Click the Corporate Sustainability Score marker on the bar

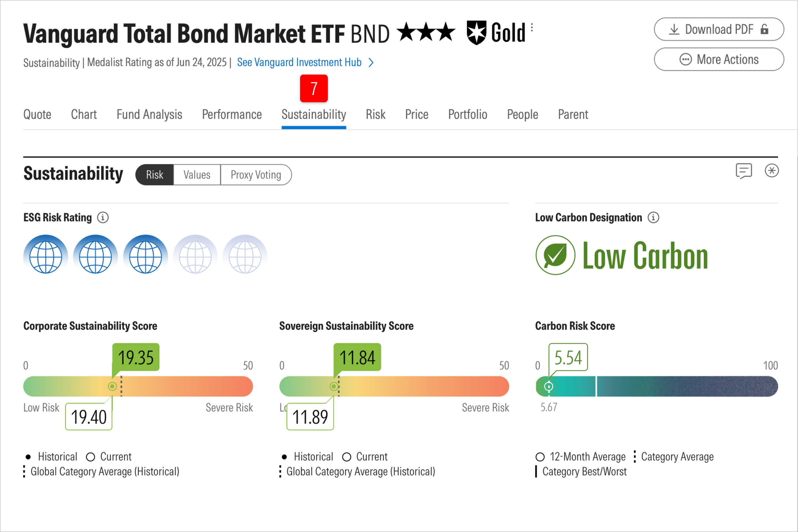(112, 387)
